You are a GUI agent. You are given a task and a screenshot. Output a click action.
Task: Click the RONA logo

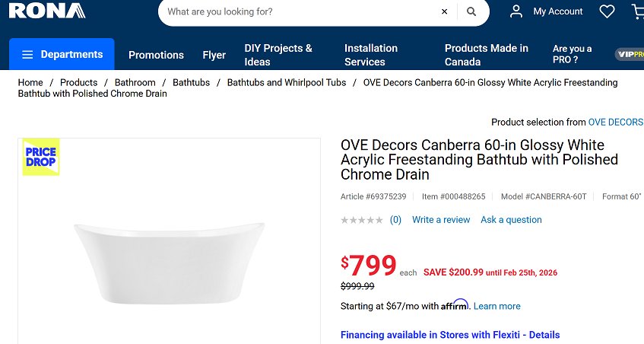pos(47,11)
